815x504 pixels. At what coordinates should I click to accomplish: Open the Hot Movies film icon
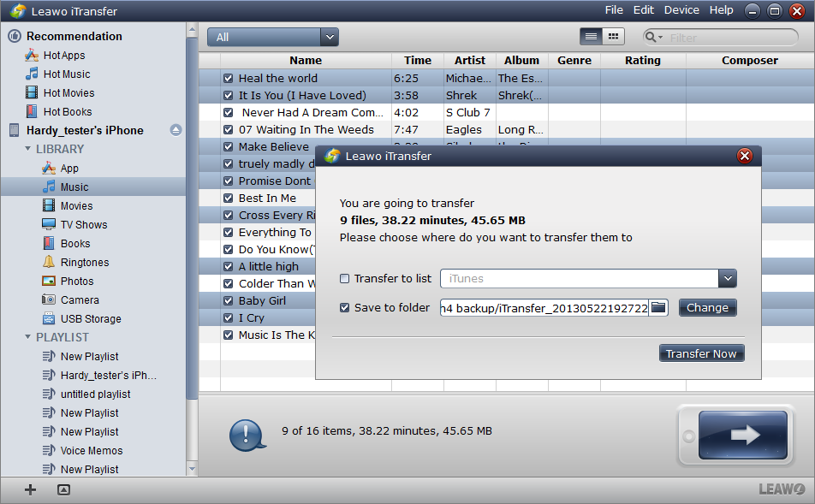coord(32,92)
